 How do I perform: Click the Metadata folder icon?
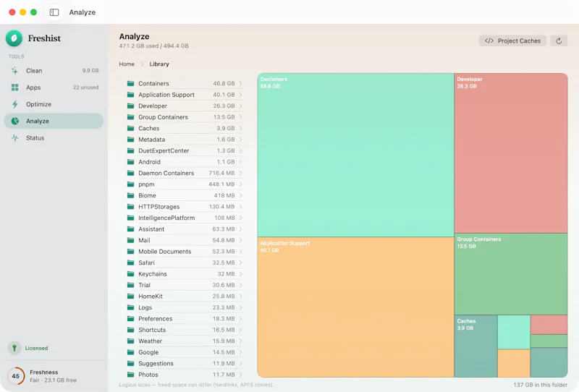[x=130, y=140]
